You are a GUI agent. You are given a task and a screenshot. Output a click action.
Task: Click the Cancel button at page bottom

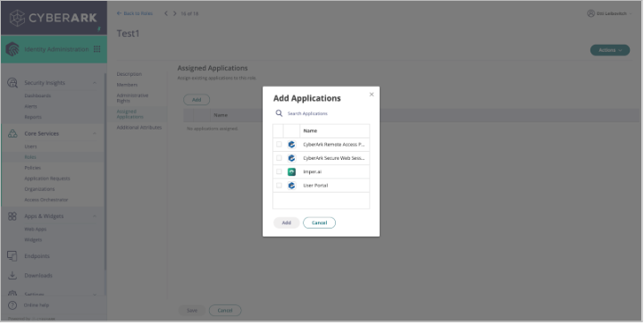pyautogui.click(x=225, y=311)
